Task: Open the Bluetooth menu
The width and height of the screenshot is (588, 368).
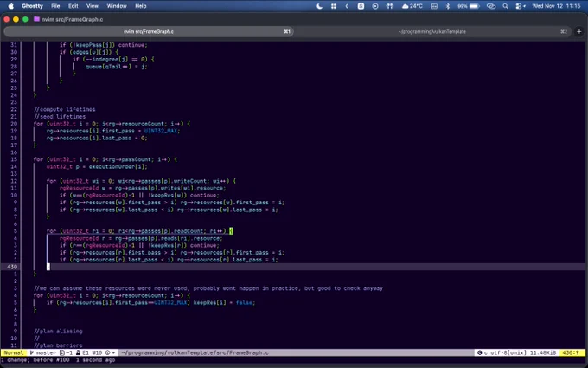Action: tap(448, 6)
